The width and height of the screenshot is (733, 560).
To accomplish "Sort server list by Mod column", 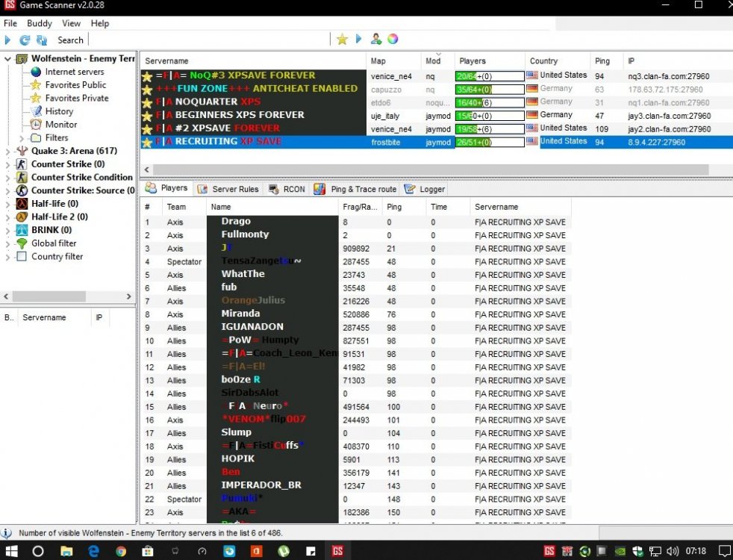I will (x=437, y=60).
